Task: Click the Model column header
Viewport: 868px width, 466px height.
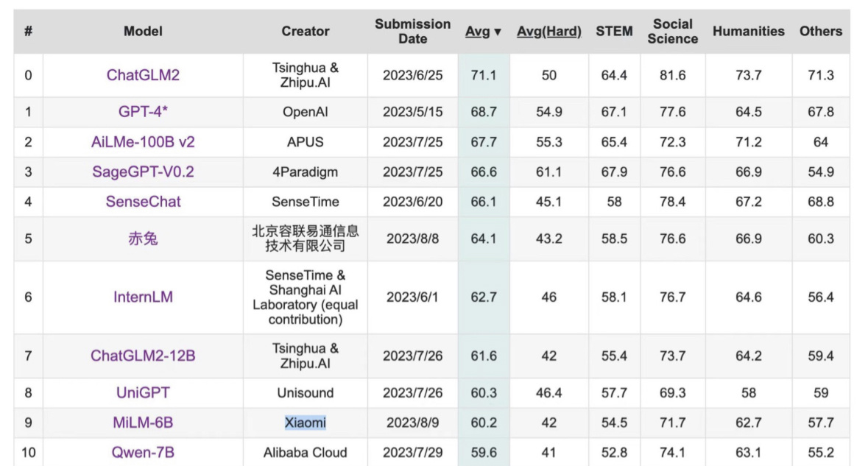Action: (x=141, y=32)
